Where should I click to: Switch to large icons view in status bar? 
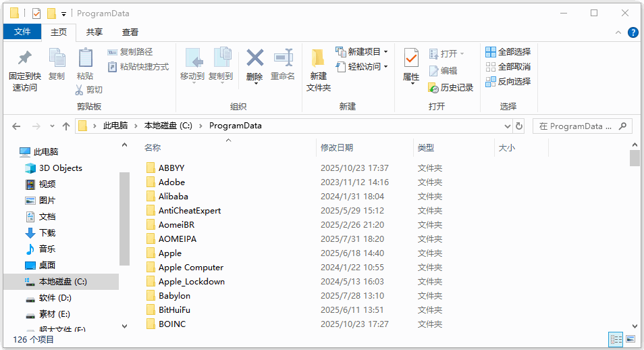pyautogui.click(x=631, y=339)
